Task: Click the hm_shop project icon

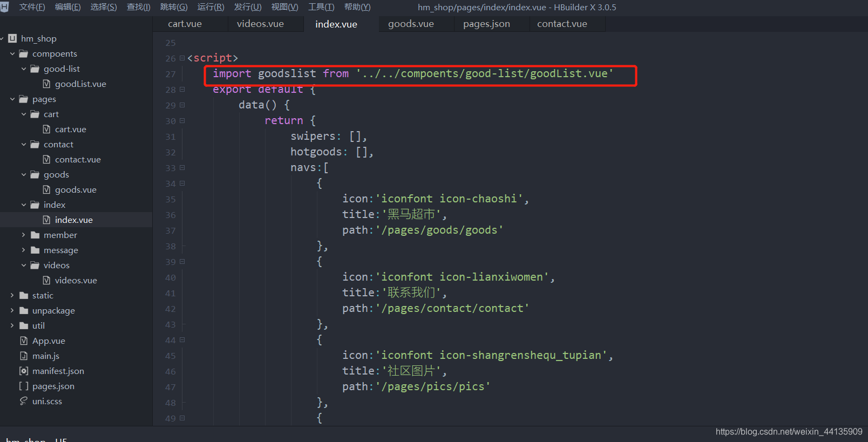Action: click(12, 38)
